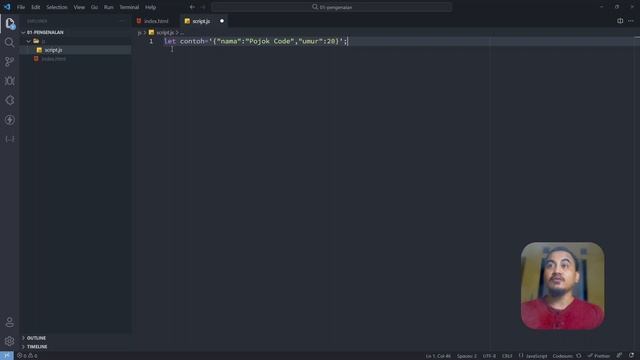The height and width of the screenshot is (360, 640).
Task: Click the 'js' breadcrumb segment
Action: click(x=140, y=32)
